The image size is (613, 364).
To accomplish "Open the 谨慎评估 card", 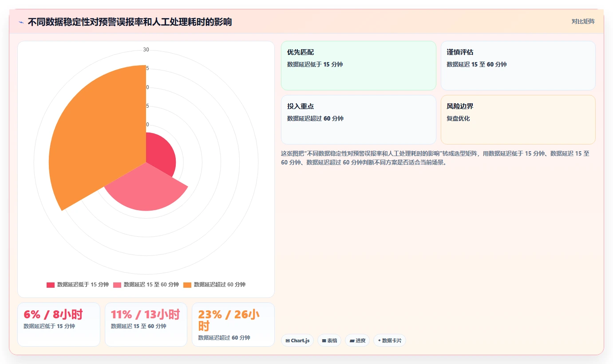I will click(518, 66).
